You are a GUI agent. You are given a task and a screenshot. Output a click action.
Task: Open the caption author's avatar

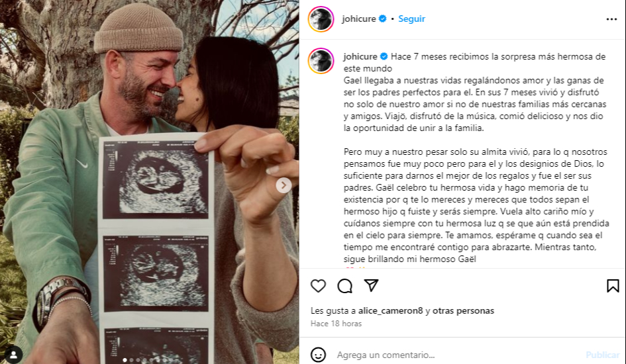tap(321, 61)
